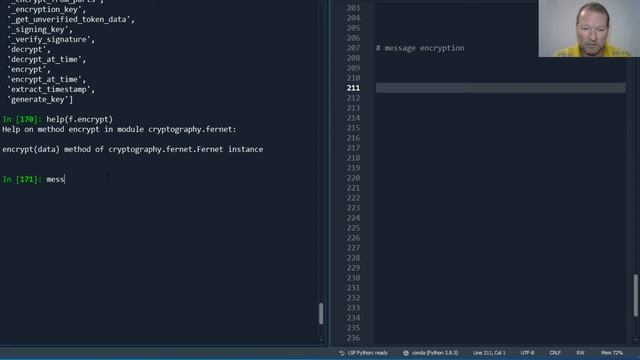Click line number 236 in the gutter

click(353, 338)
